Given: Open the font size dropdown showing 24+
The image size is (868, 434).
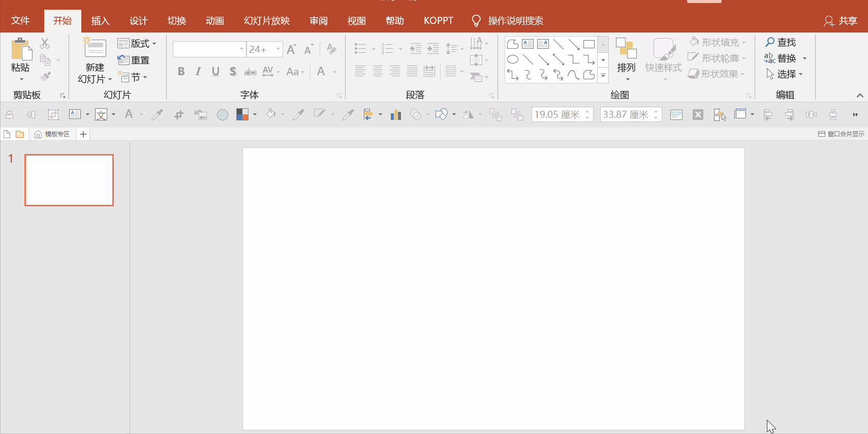Looking at the screenshot, I should point(278,49).
